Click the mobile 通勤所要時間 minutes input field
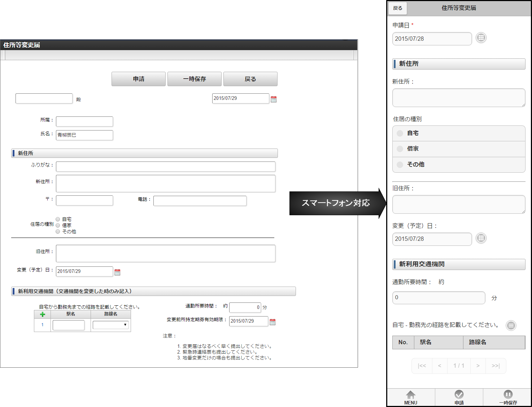The height and width of the screenshot is (407, 532). click(x=439, y=298)
